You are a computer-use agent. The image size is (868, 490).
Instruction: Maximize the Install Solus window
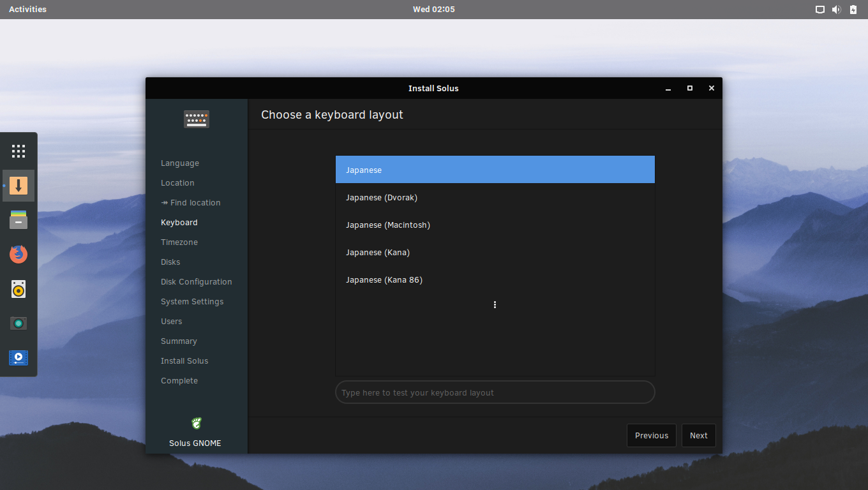point(690,88)
